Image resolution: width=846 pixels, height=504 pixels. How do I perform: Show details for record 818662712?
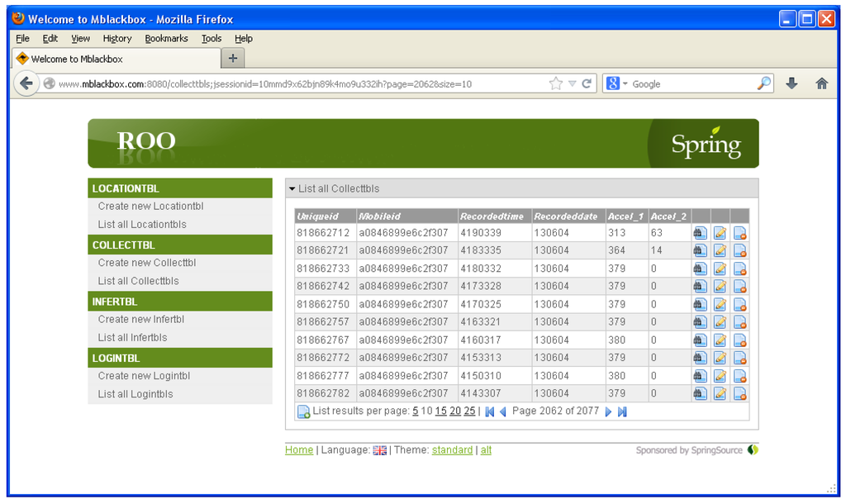point(700,234)
